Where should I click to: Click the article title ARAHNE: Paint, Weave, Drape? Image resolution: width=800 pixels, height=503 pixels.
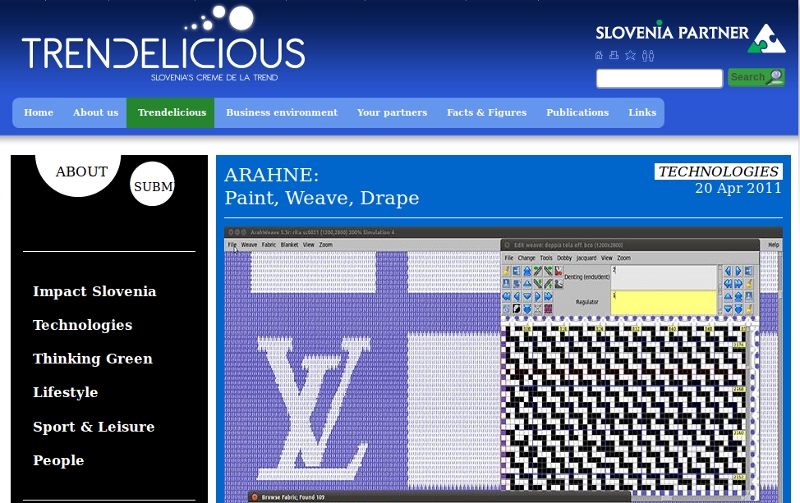[x=321, y=186]
